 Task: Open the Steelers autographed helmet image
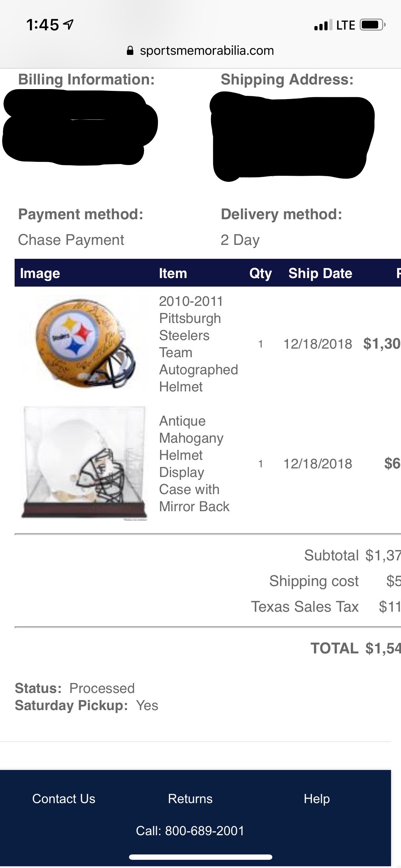tap(84, 343)
